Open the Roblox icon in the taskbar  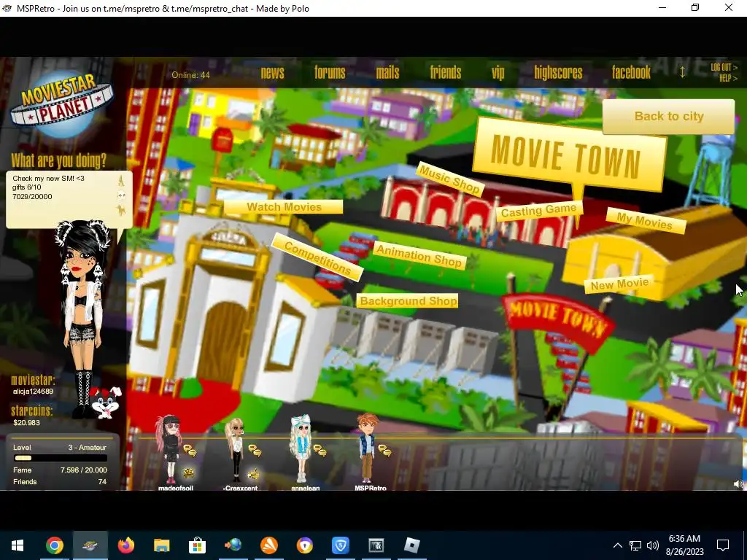coord(411,545)
